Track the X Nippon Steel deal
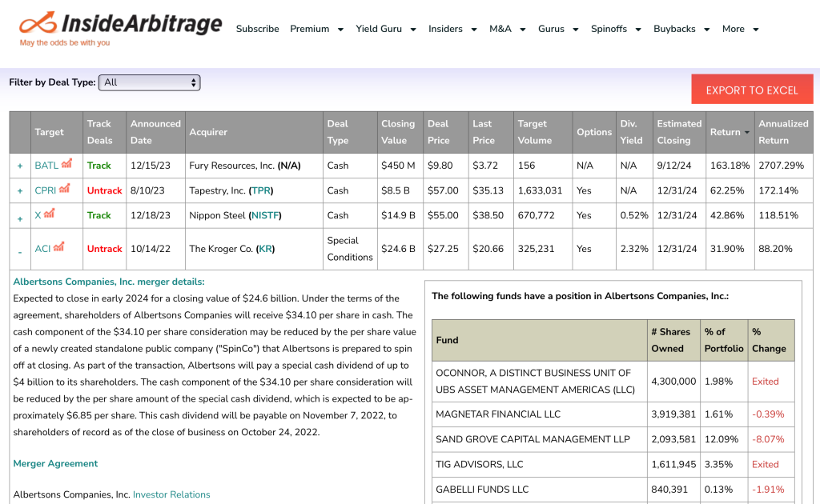 [x=98, y=215]
